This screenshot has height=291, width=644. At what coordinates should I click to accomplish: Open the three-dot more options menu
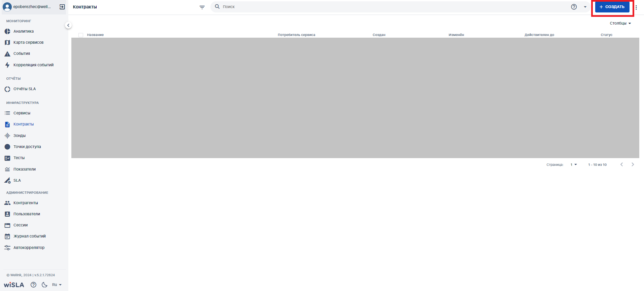click(636, 7)
